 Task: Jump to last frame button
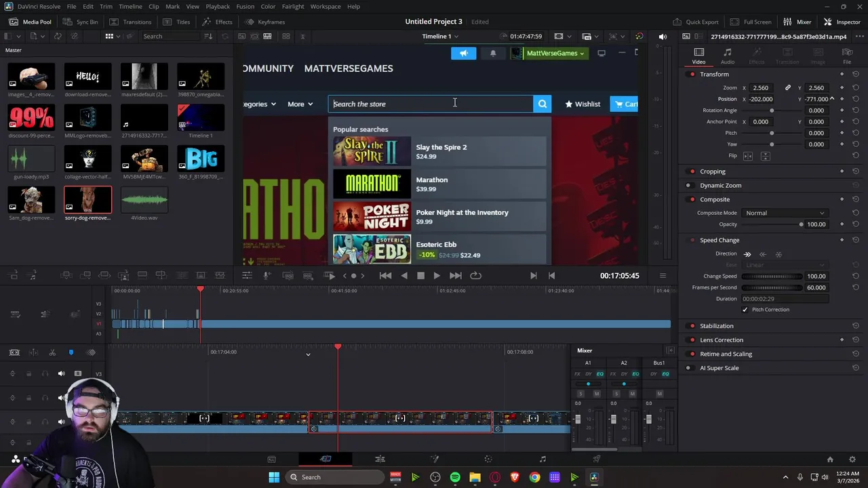pos(456,276)
